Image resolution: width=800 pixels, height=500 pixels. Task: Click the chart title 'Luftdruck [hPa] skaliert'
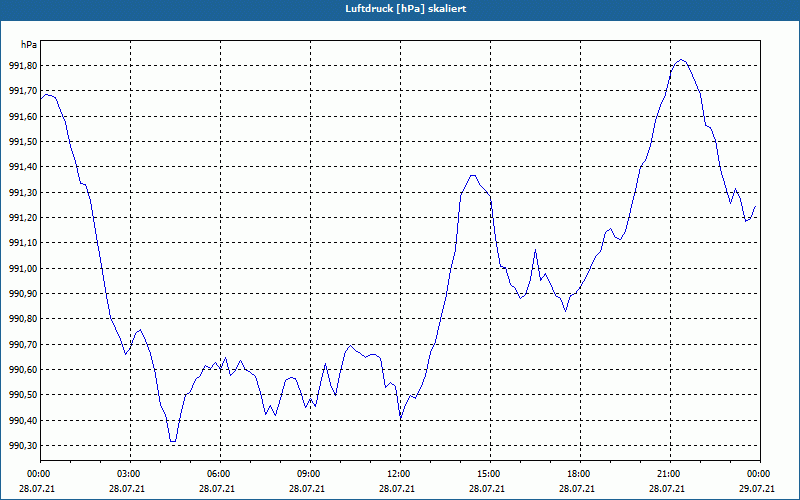pos(406,9)
